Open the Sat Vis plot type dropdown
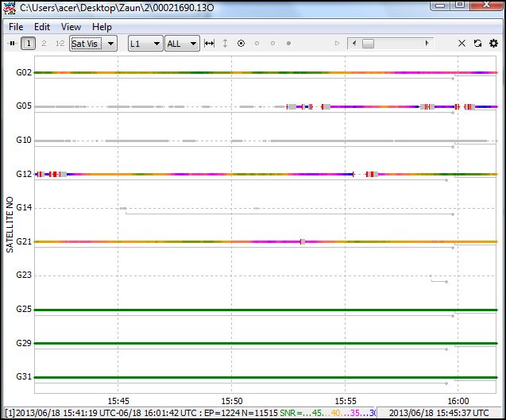The height and width of the screenshot is (420, 506). pyautogui.click(x=93, y=44)
